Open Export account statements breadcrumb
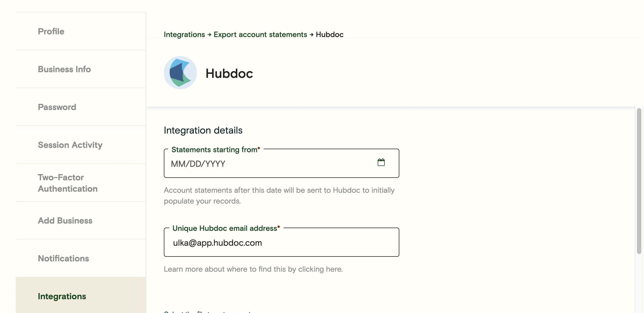644x313 pixels. tap(260, 35)
